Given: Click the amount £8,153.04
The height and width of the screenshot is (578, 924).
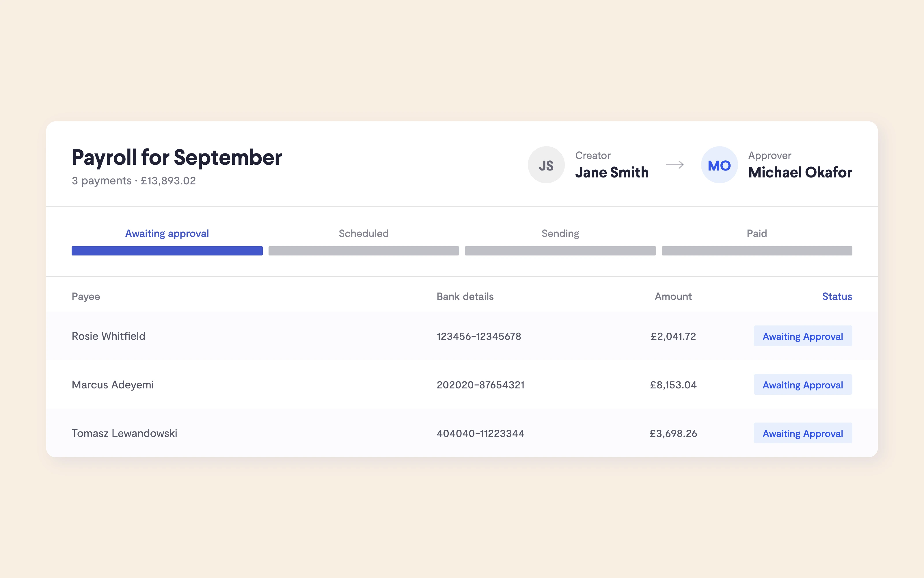Looking at the screenshot, I should coord(673,385).
